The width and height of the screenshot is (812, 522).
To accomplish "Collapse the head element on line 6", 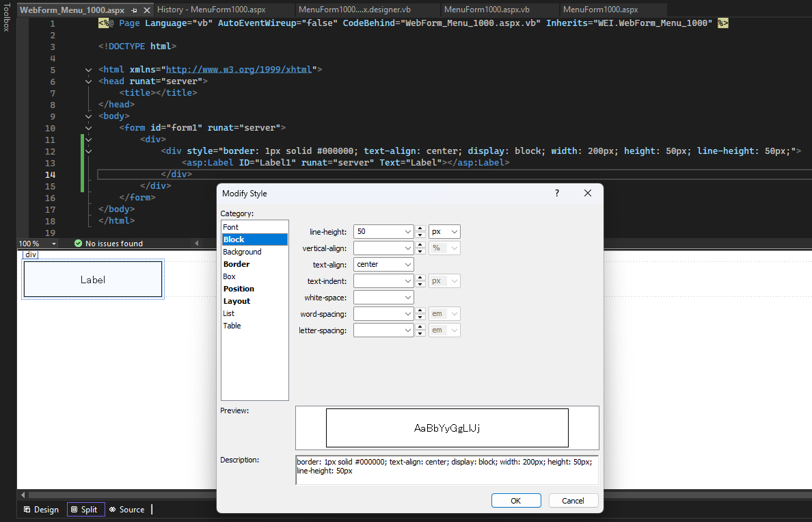I will click(x=89, y=81).
